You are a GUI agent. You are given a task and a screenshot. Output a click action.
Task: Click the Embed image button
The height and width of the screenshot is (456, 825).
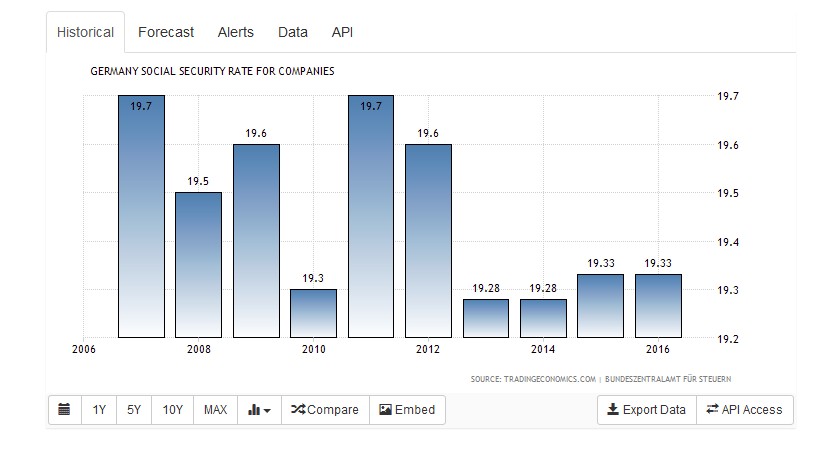pyautogui.click(x=407, y=410)
